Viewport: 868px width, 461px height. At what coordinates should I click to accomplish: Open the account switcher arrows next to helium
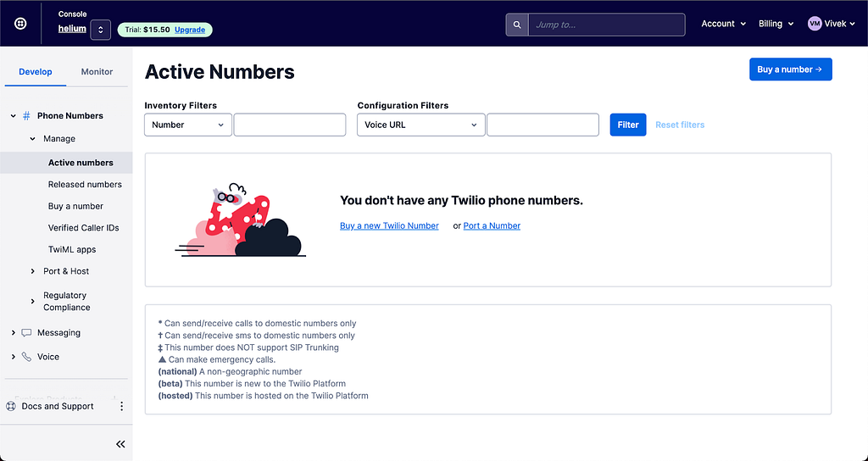(x=100, y=30)
